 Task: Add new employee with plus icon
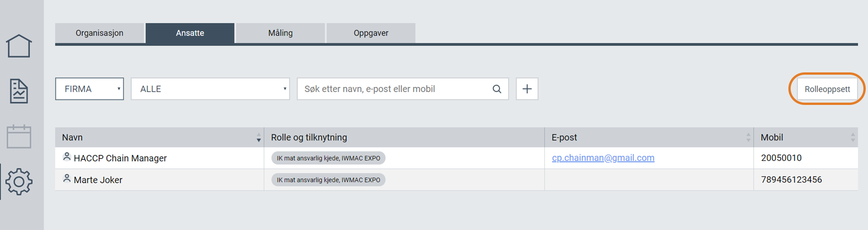point(527,89)
